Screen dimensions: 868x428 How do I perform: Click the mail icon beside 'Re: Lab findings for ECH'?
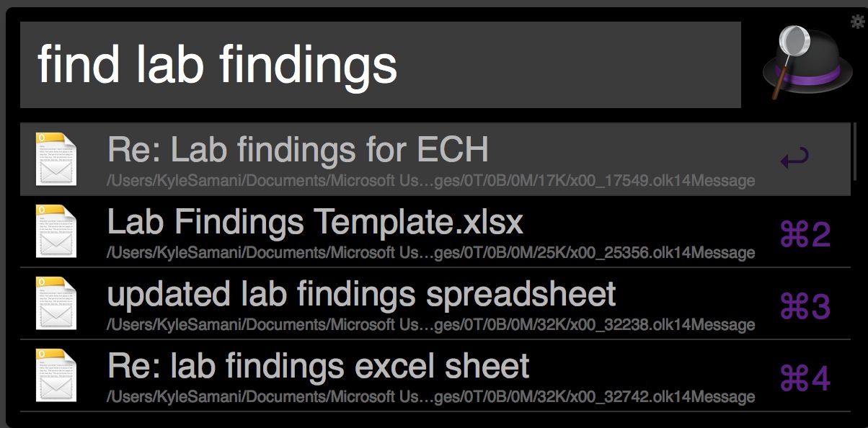(x=56, y=159)
